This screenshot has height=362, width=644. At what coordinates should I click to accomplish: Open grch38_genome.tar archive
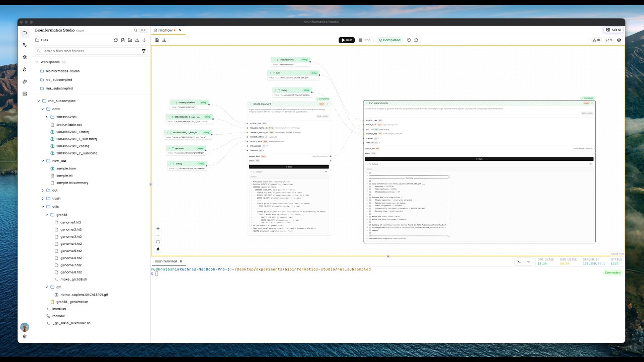tap(72, 302)
